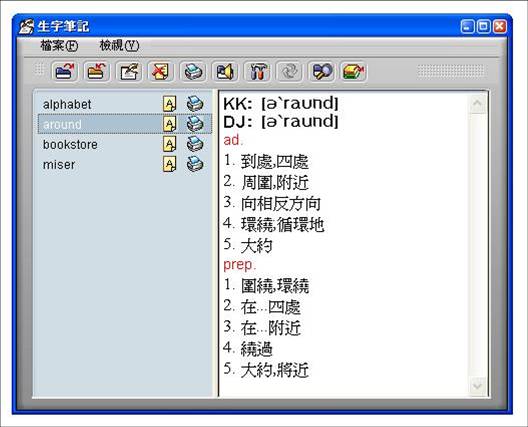Select the word bookstore in list

coord(70,144)
